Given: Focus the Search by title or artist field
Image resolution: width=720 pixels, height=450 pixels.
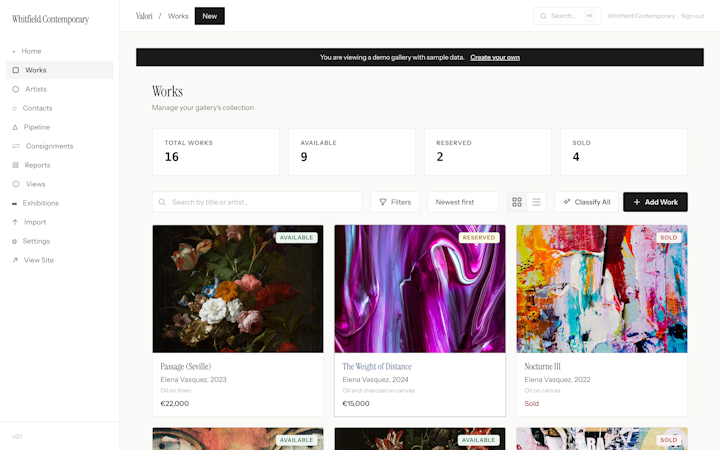Looking at the screenshot, I should (x=257, y=202).
